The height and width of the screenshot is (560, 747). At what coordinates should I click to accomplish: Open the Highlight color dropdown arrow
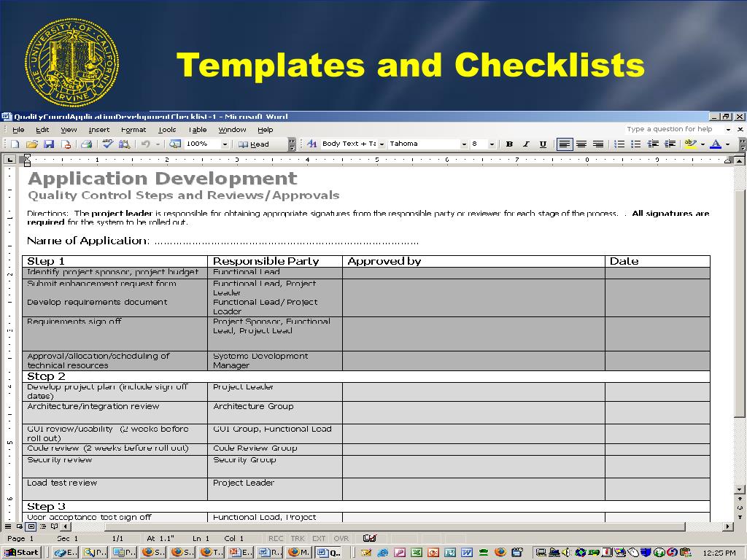point(703,144)
